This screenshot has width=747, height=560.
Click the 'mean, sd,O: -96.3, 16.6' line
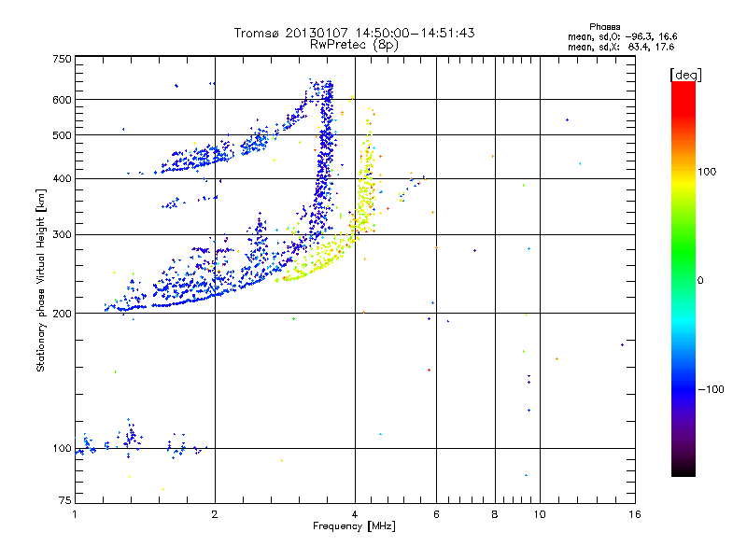(x=622, y=36)
